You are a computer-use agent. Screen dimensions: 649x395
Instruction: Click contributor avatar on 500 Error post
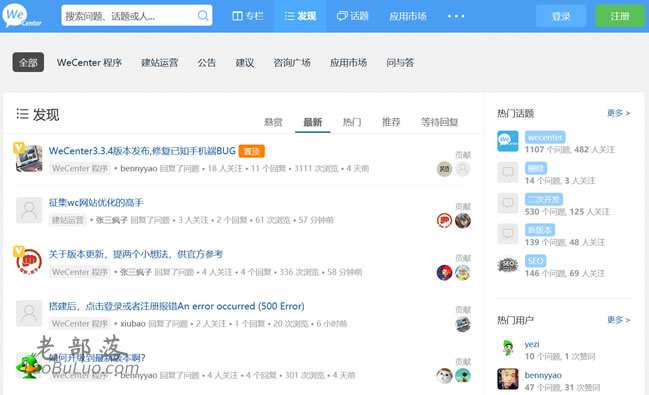(463, 324)
